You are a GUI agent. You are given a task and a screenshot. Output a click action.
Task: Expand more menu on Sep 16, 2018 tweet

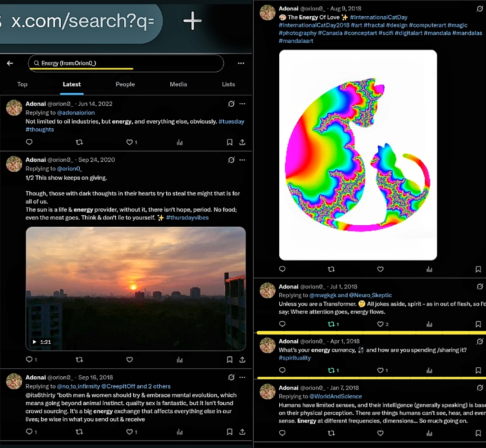(x=242, y=377)
